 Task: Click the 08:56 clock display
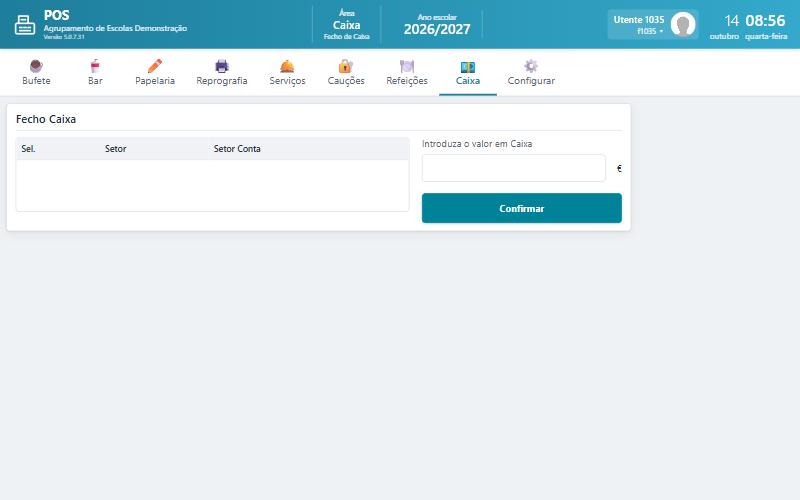765,20
